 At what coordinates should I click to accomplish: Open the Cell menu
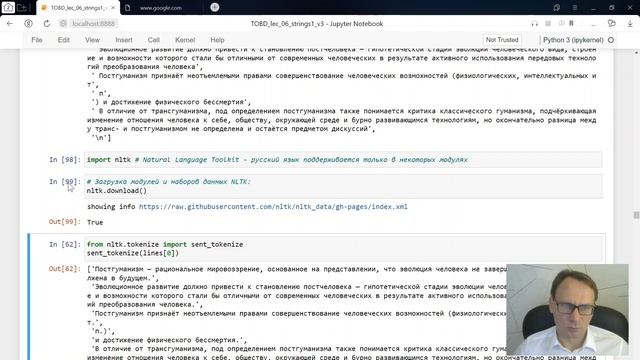tap(153, 40)
